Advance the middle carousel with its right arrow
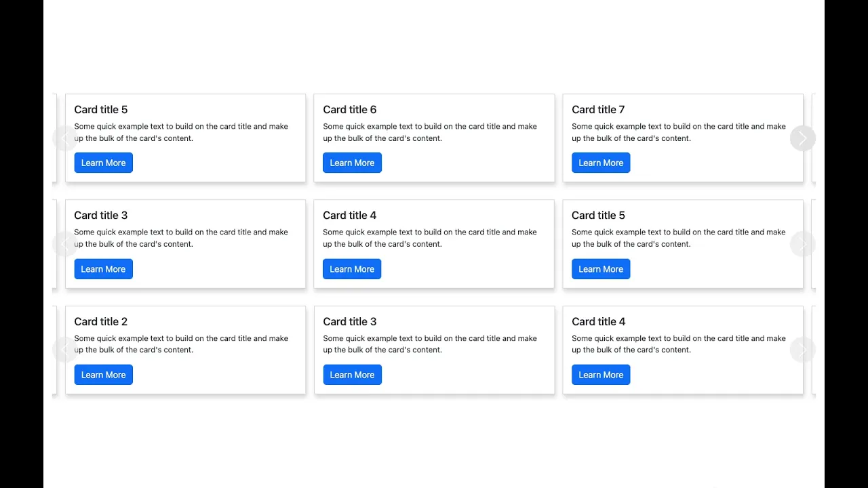 802,244
